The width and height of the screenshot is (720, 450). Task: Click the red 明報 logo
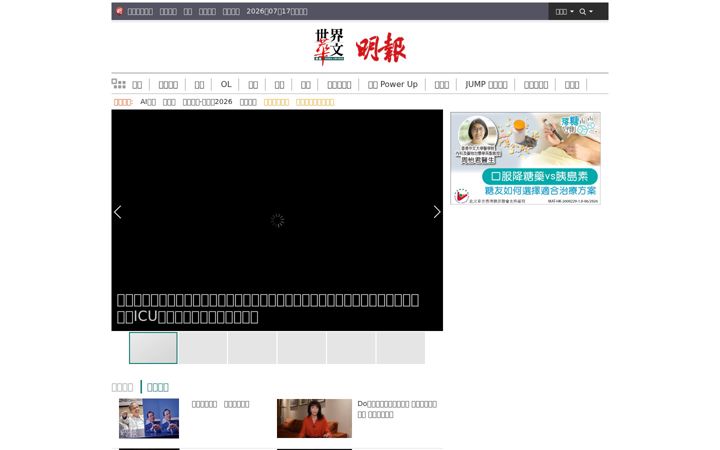coord(381,47)
